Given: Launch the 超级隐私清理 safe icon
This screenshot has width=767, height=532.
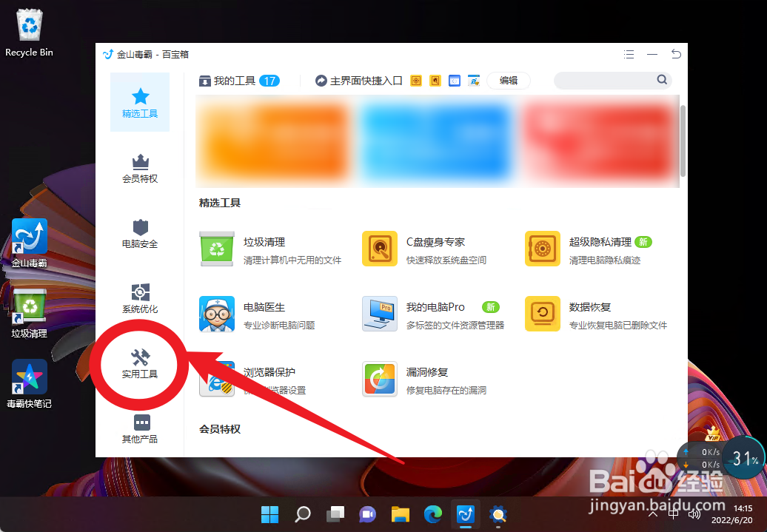Looking at the screenshot, I should coord(543,249).
